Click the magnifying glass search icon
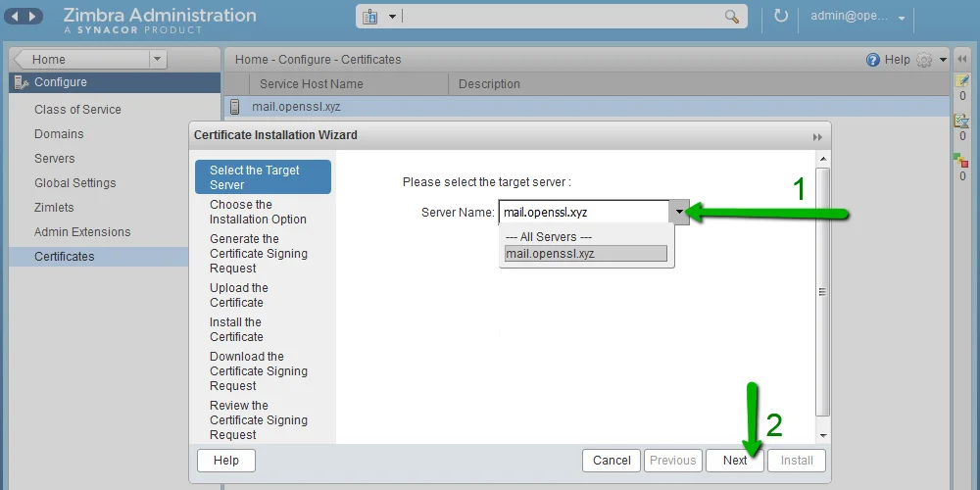The height and width of the screenshot is (490, 980). click(732, 17)
